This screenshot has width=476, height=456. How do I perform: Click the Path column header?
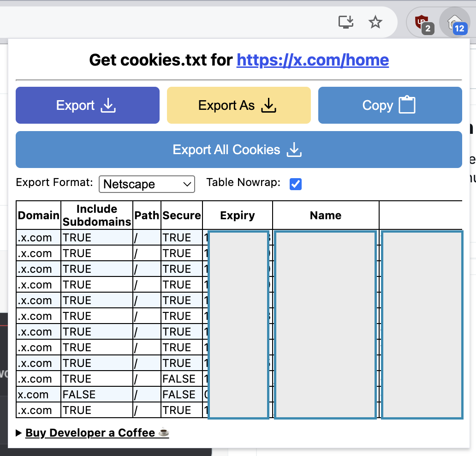click(x=147, y=216)
